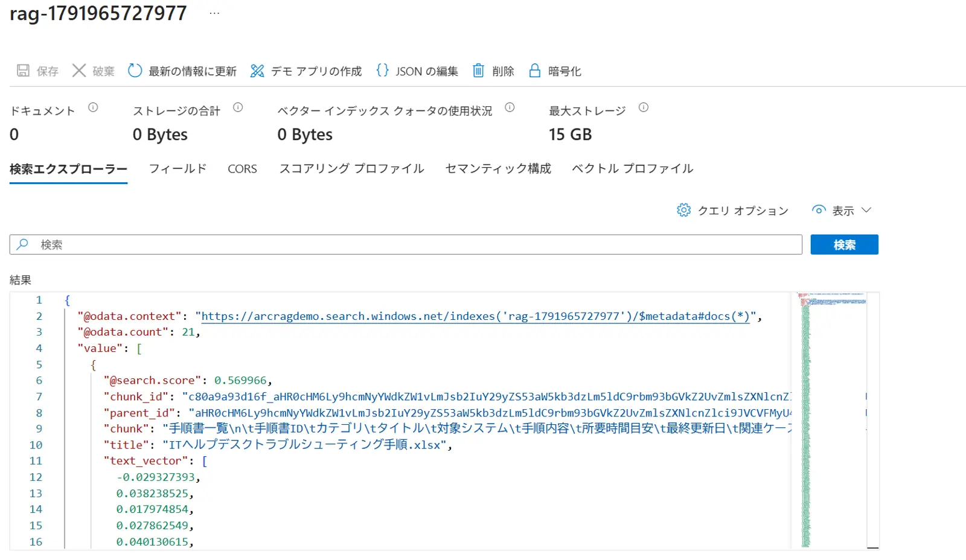Open the スコアリング プロファイル tab
This screenshot has width=966, height=560.
click(x=351, y=169)
